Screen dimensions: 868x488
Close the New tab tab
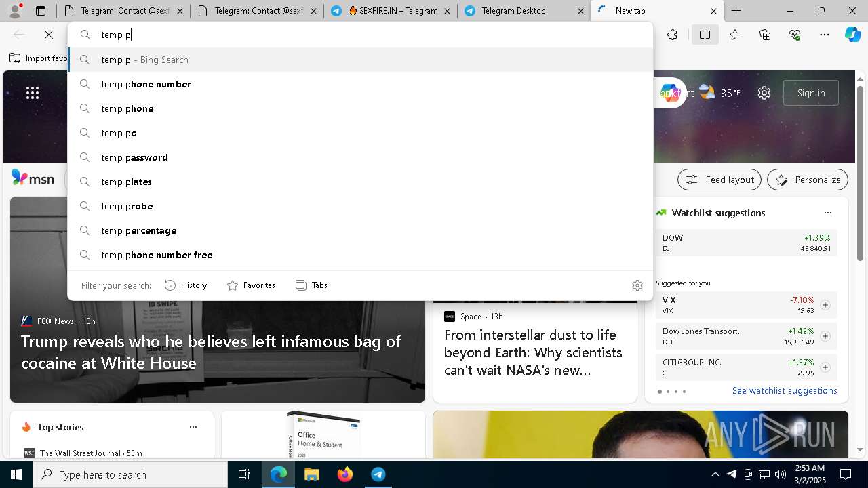pyautogui.click(x=713, y=11)
